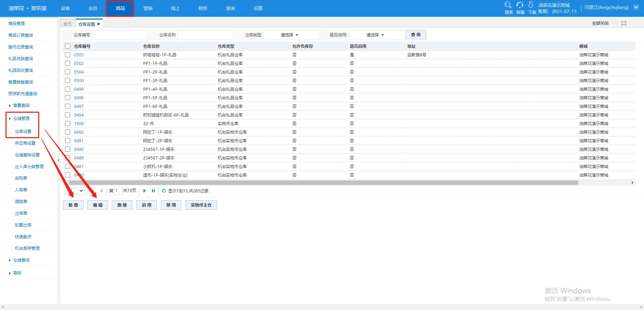Click the 禁用 button
The height and width of the screenshot is (310, 644).
pos(171,205)
